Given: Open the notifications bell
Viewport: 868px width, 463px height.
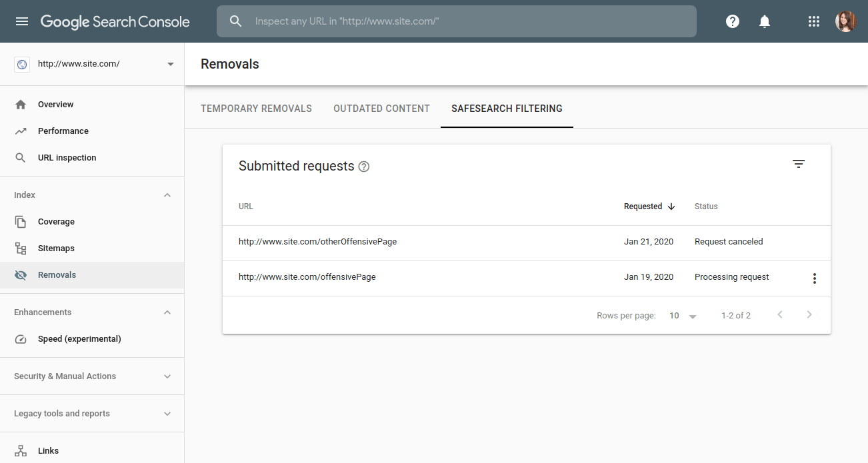Looking at the screenshot, I should (764, 21).
